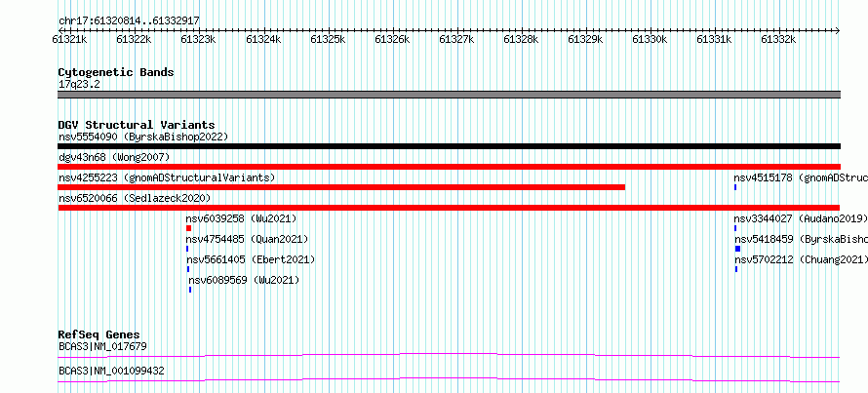868x393 pixels.
Task: Click the BCAS3|NM_001099432 gene label
Action: tap(111, 371)
